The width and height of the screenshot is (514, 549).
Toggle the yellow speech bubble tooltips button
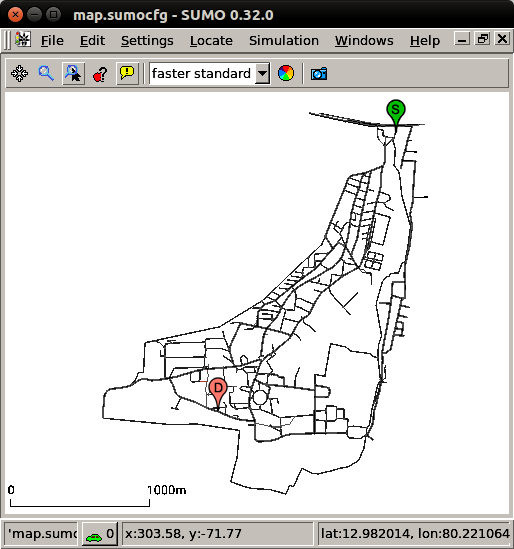[x=127, y=74]
